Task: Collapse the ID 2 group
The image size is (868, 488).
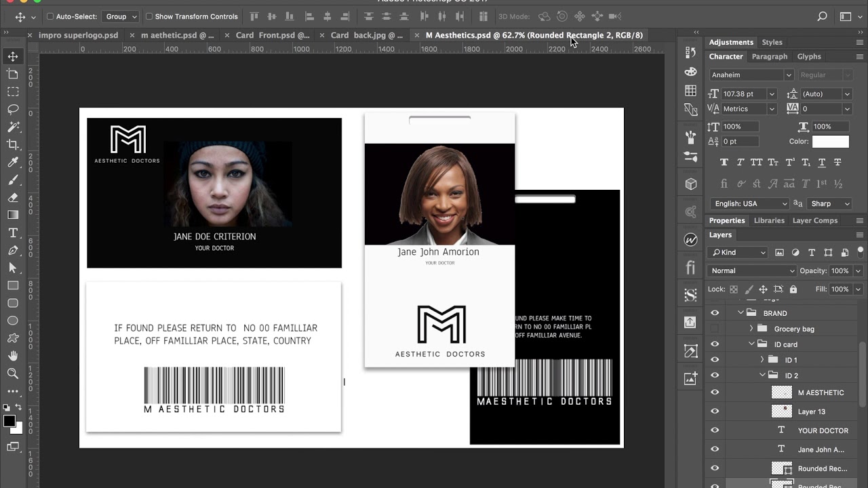Action: (x=762, y=375)
